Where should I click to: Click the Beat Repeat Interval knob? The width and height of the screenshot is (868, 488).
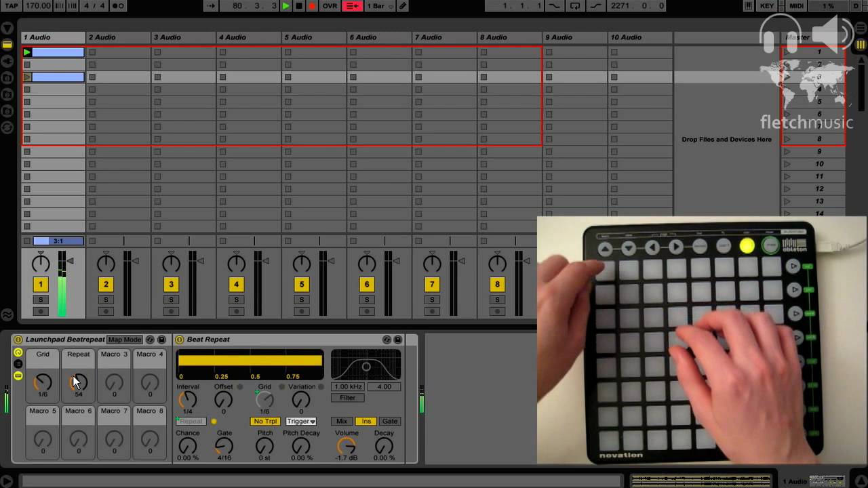coord(188,400)
